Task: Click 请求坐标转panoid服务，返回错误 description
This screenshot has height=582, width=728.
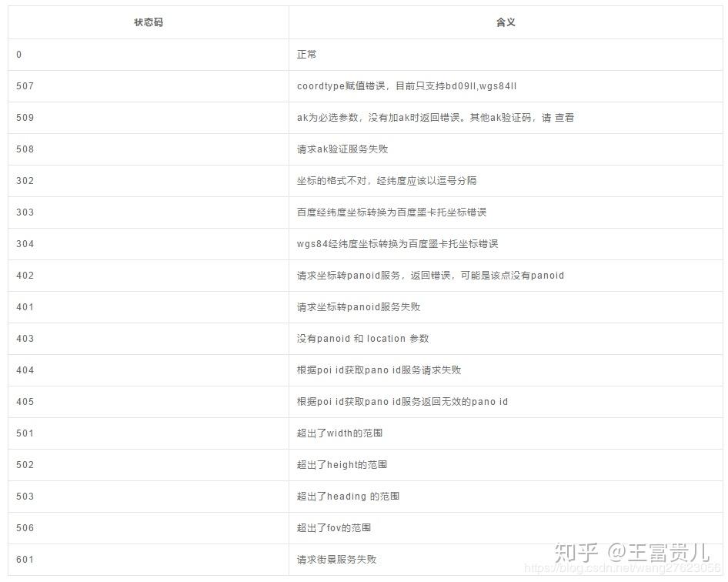Action: (430, 276)
